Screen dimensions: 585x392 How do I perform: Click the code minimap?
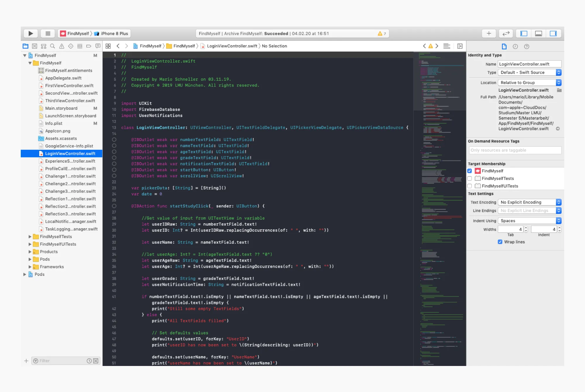tap(440, 209)
